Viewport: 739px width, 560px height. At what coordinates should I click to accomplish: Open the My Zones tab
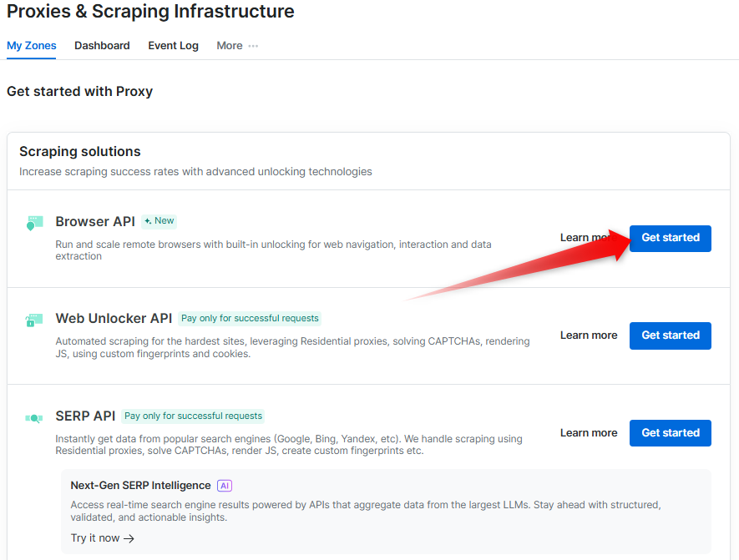pyautogui.click(x=31, y=46)
